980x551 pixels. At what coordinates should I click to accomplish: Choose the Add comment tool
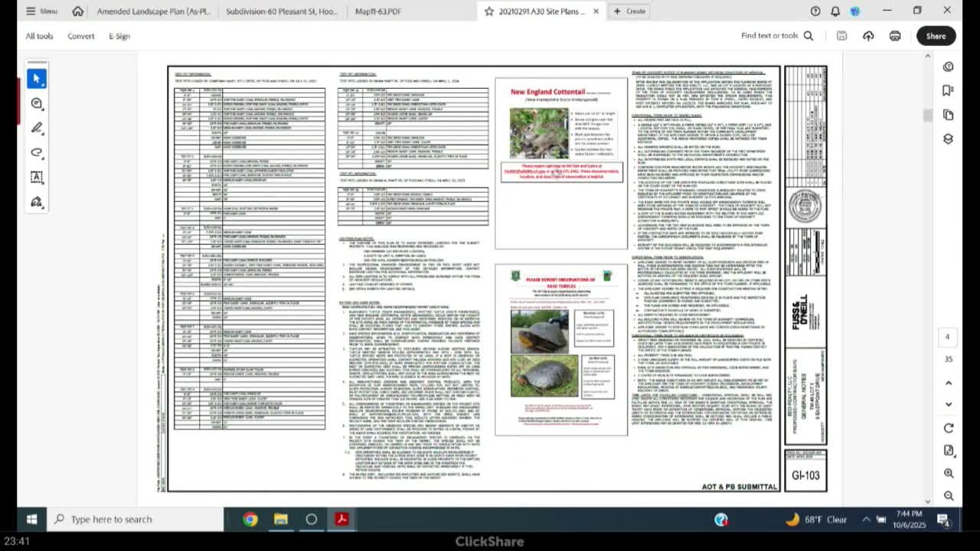click(37, 103)
